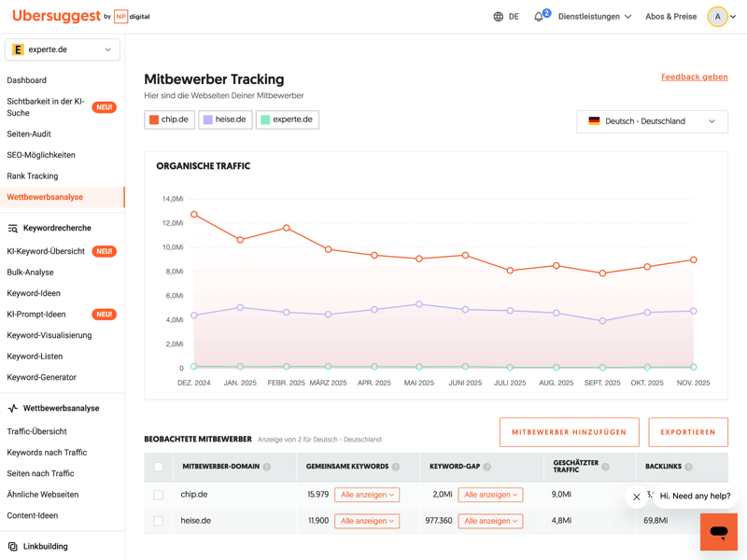This screenshot has height=560, width=747.
Task: Go to Keywords nach Traffic
Action: pos(47,453)
